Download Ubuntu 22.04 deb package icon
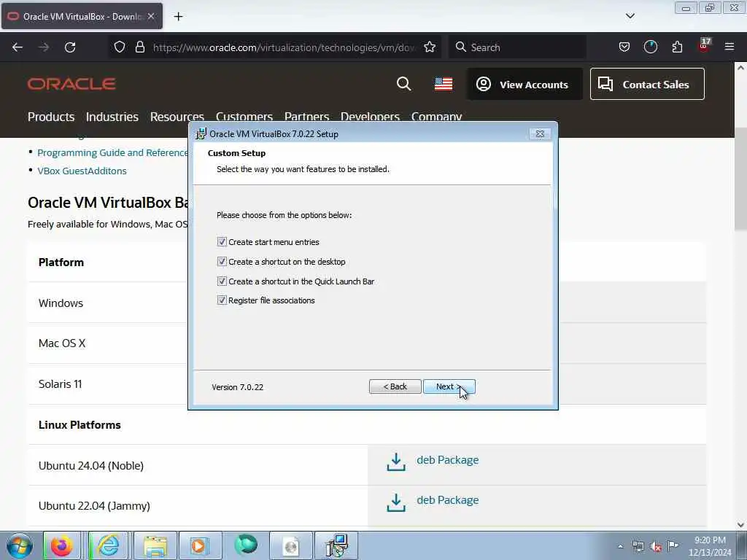This screenshot has height=560, width=747. (x=396, y=502)
